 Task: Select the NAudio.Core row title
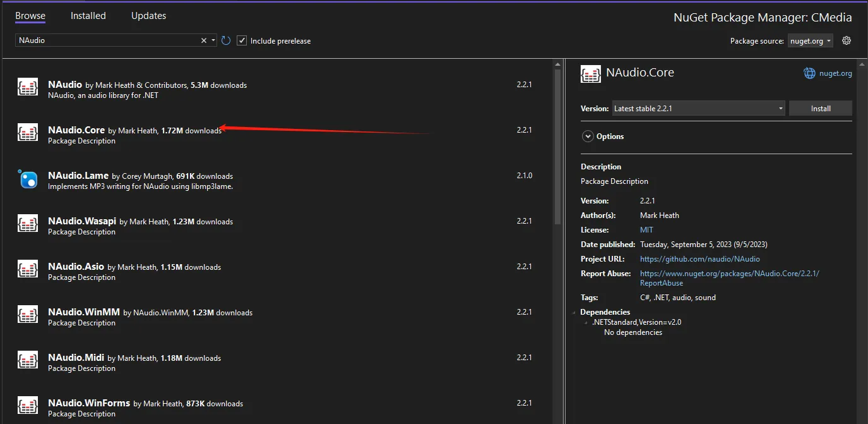76,130
